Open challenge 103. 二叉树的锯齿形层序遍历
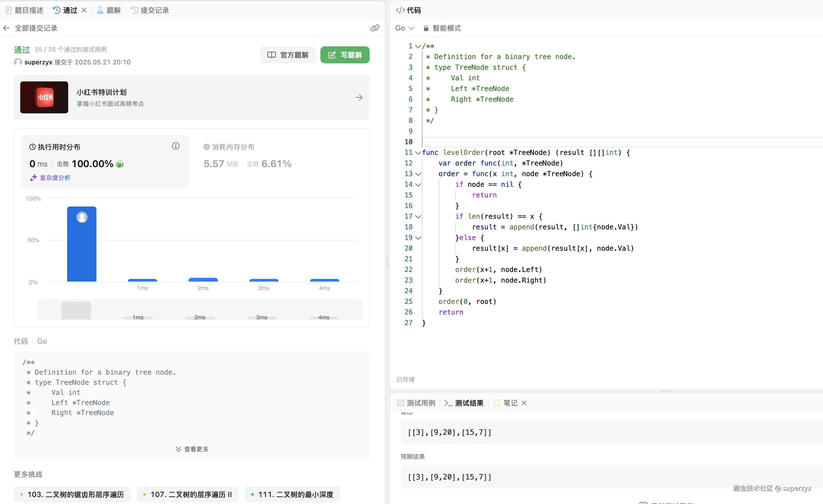823x504 pixels. tap(72, 494)
